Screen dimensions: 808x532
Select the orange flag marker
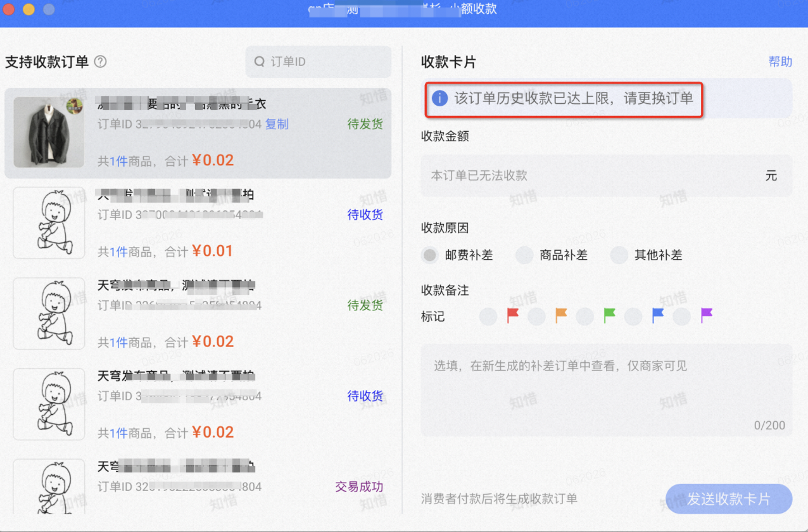(561, 315)
